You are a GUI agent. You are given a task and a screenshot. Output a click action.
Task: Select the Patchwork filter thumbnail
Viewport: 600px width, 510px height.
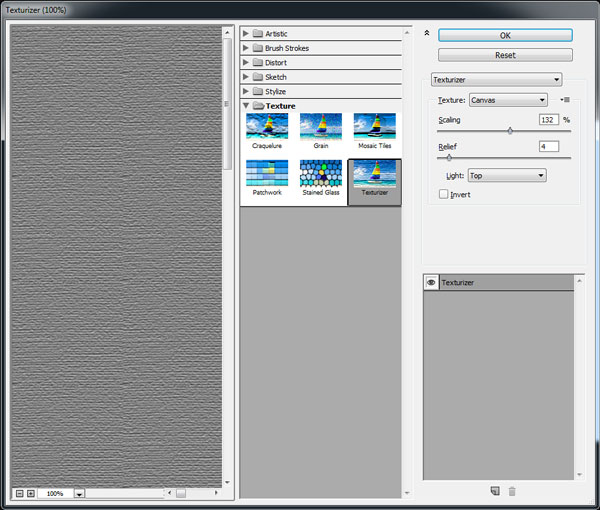pyautogui.click(x=267, y=173)
